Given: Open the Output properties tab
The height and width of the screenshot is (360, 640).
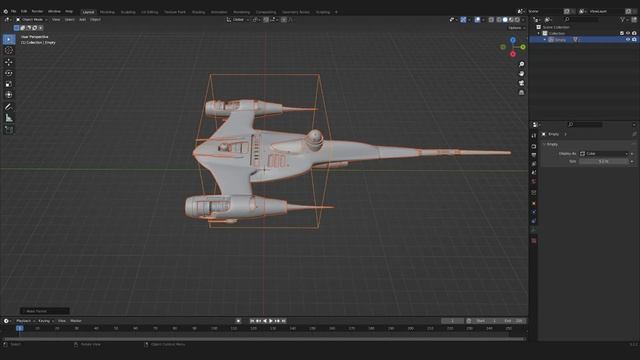Looking at the screenshot, I should 534,155.
